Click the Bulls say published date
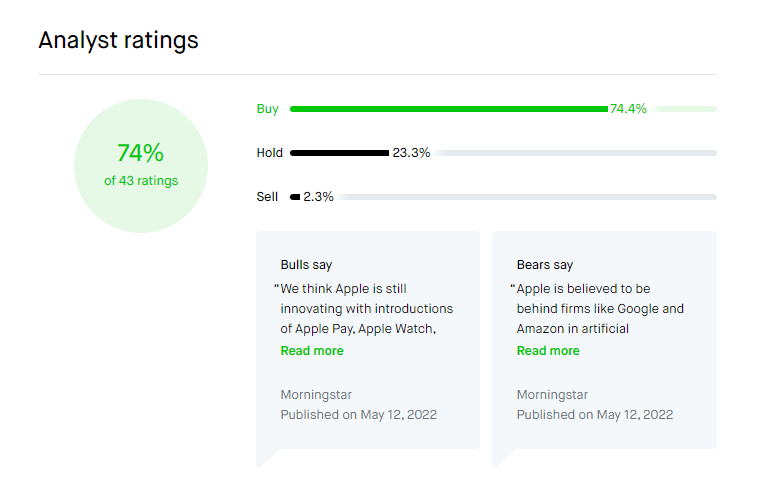The image size is (759, 499). click(358, 414)
